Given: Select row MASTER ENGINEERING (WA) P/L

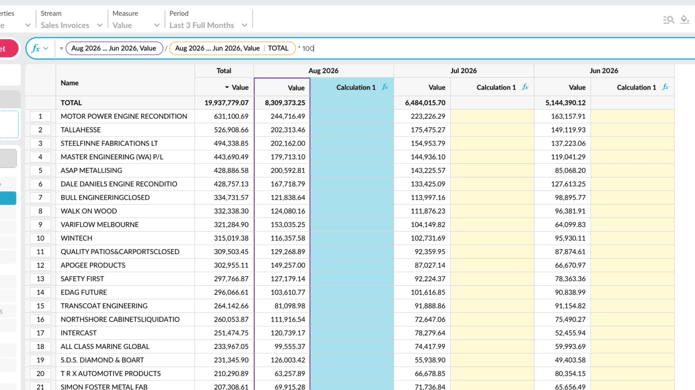Looking at the screenshot, I should coord(112,157).
